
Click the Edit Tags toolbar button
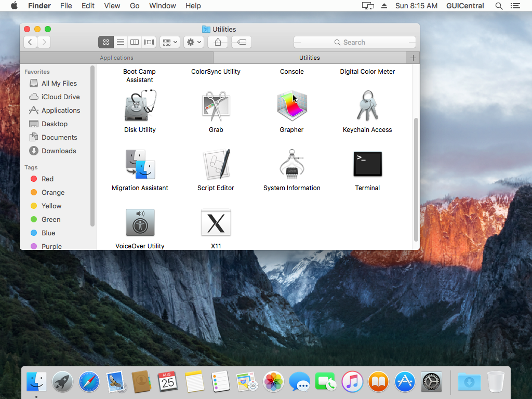[x=242, y=42]
